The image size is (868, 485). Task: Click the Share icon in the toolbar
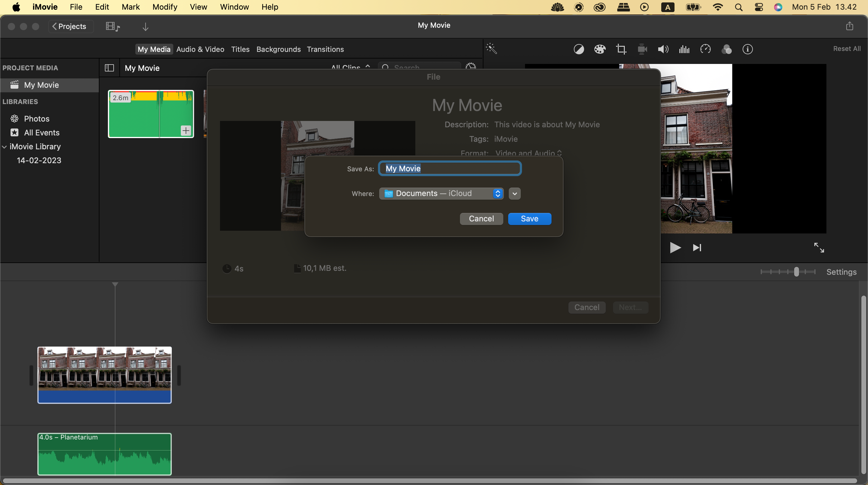click(850, 26)
